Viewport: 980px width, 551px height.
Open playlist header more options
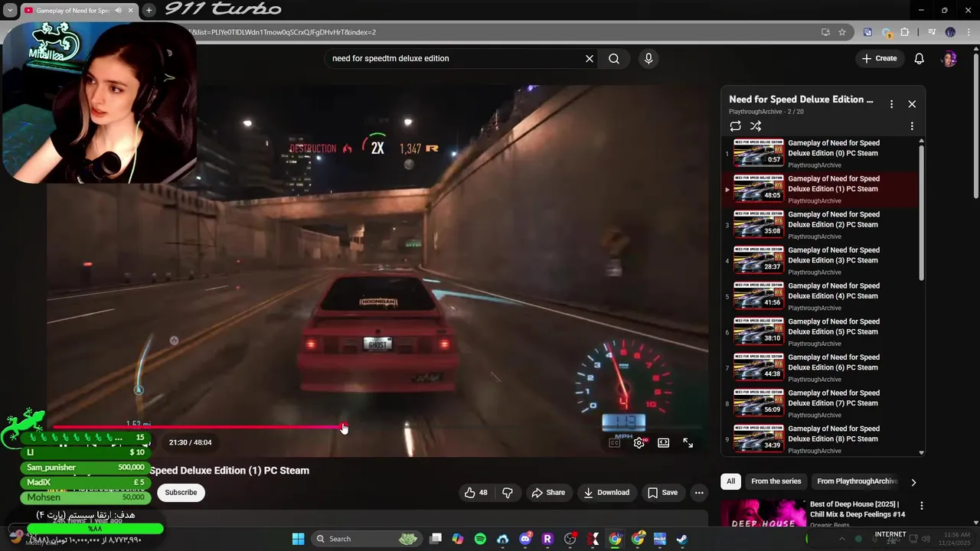(891, 104)
